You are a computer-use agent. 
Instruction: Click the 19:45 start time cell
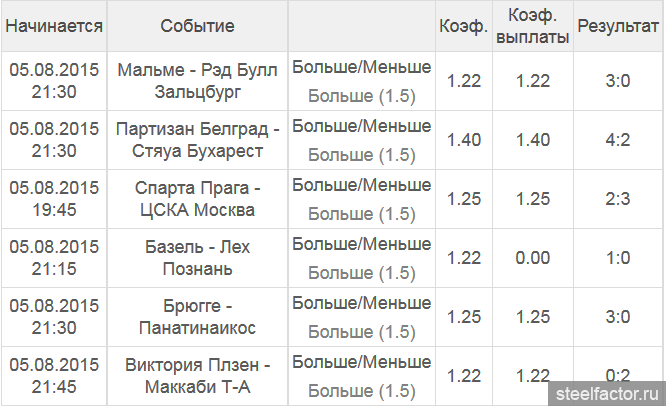(x=54, y=210)
